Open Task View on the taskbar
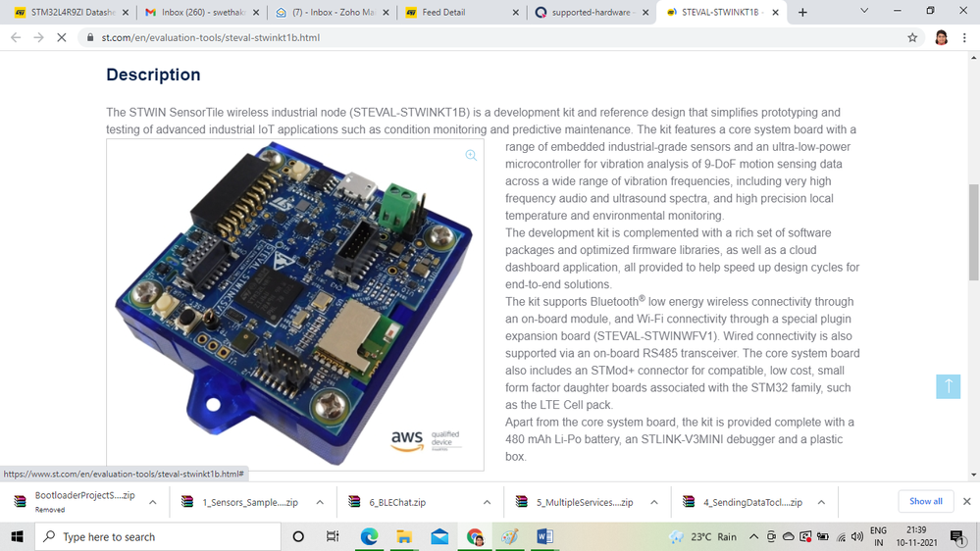This screenshot has width=980, height=551. point(333,536)
